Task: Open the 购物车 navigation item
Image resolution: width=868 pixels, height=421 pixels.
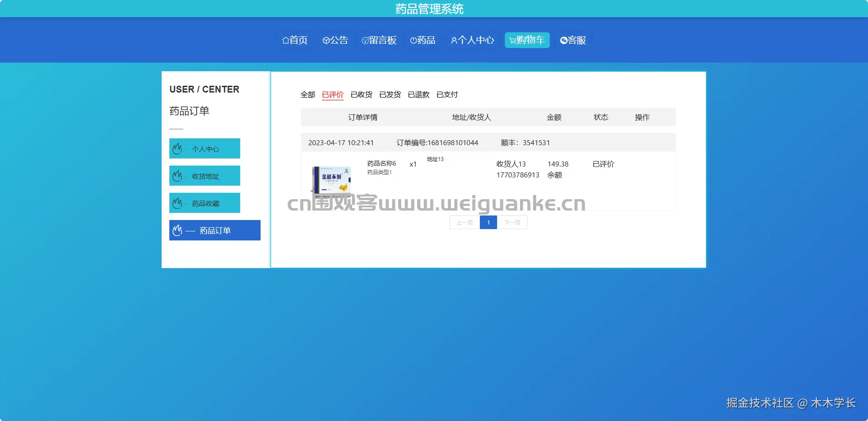Action: click(527, 40)
